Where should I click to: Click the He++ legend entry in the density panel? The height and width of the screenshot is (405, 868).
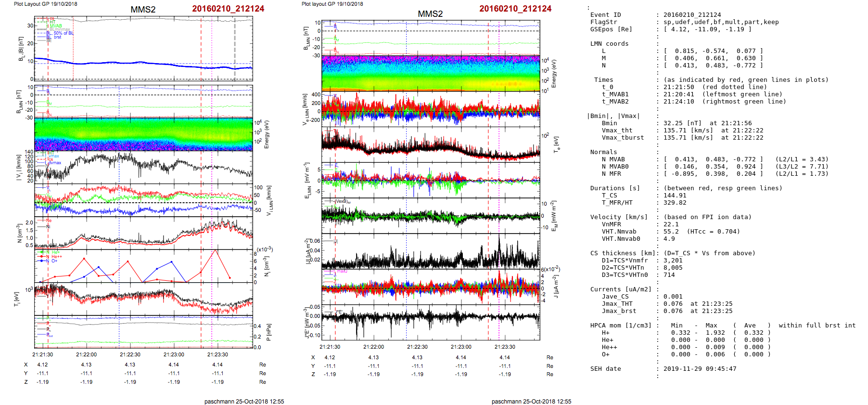coord(57,257)
